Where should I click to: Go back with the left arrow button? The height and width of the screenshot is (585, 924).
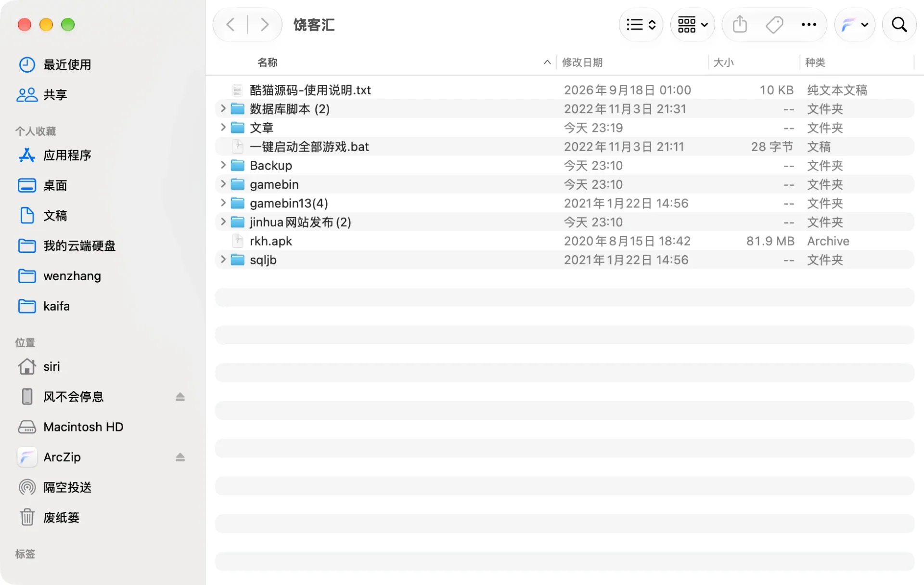tap(231, 25)
